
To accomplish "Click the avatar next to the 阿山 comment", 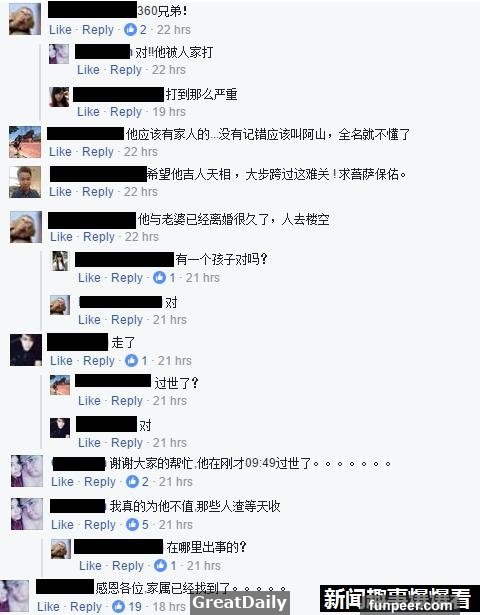I will click(x=25, y=142).
